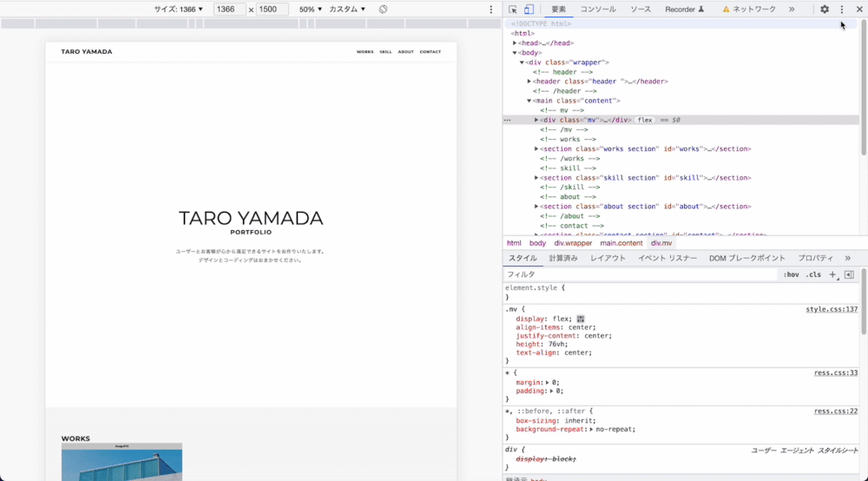
Task: Click the フィルタ styles filter field
Action: [x=641, y=274]
